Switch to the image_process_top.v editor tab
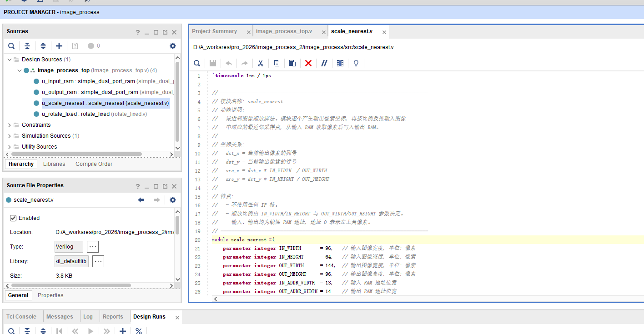Screen dimensions: 644x334 (284, 31)
